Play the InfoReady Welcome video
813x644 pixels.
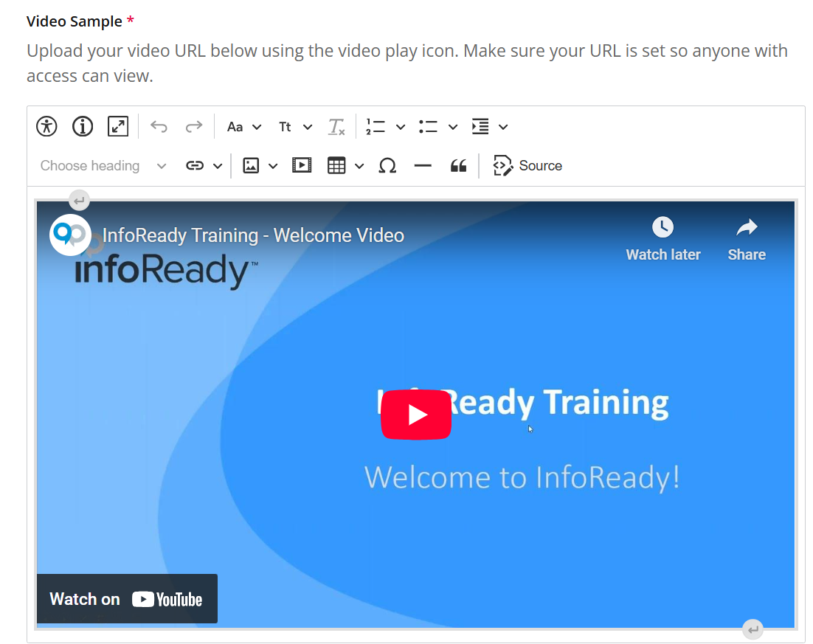click(416, 415)
